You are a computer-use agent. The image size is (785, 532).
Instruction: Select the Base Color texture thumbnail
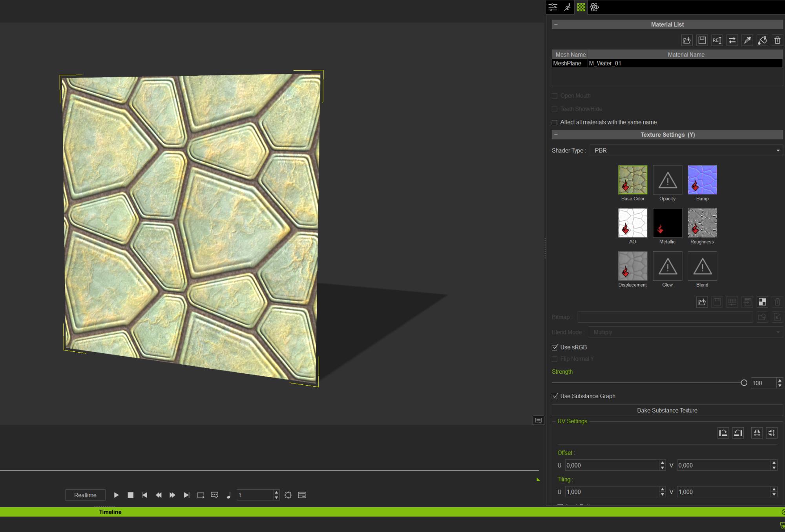pos(633,180)
